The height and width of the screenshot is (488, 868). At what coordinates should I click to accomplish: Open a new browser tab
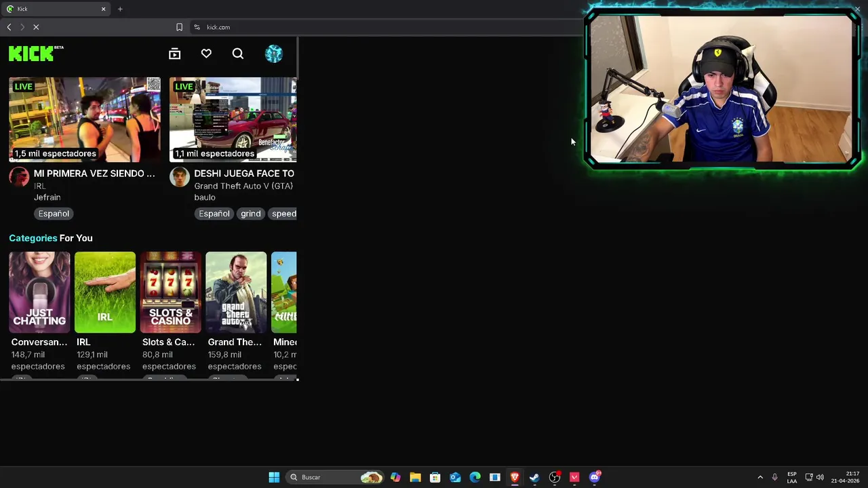pos(120,9)
